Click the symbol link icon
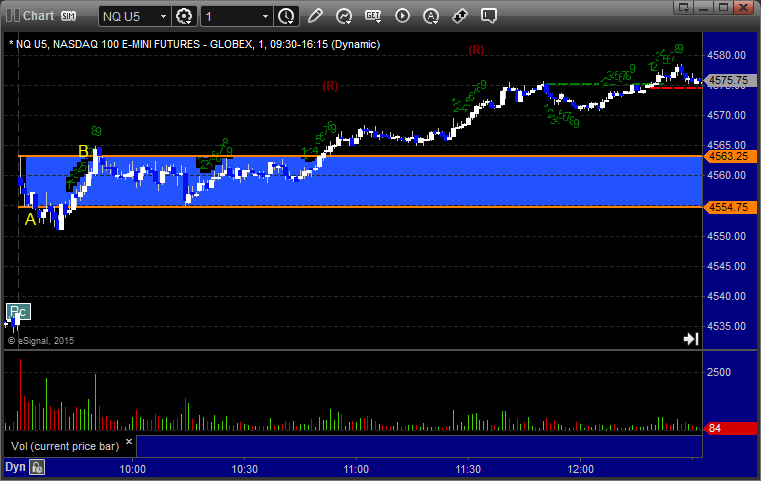Viewport: 761px width, 481px height. point(460,16)
